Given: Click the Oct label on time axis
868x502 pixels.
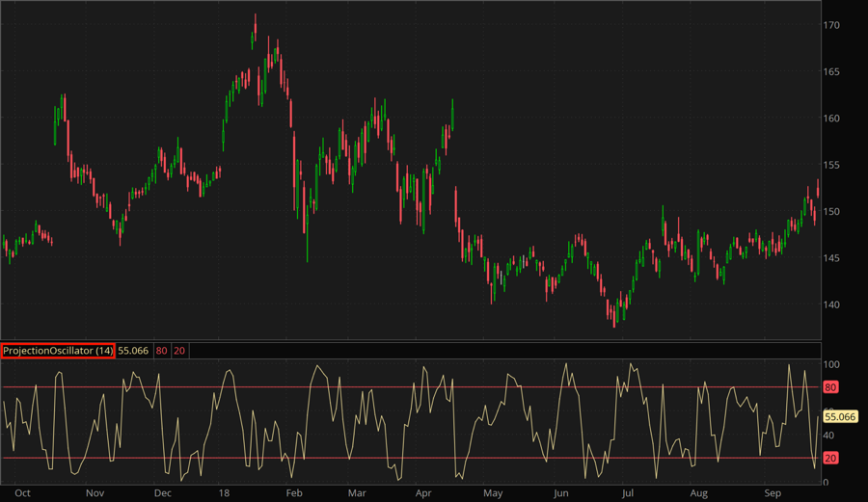Looking at the screenshot, I should pos(23,493).
